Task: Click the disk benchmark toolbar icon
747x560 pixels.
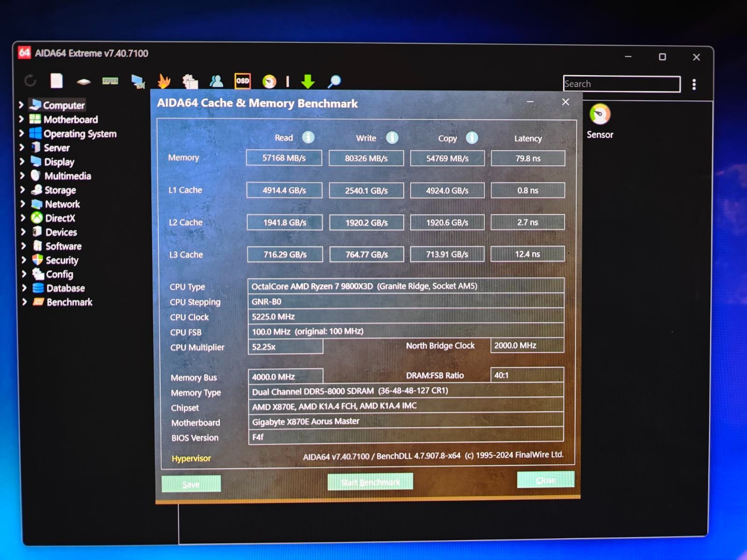Action: [84, 82]
